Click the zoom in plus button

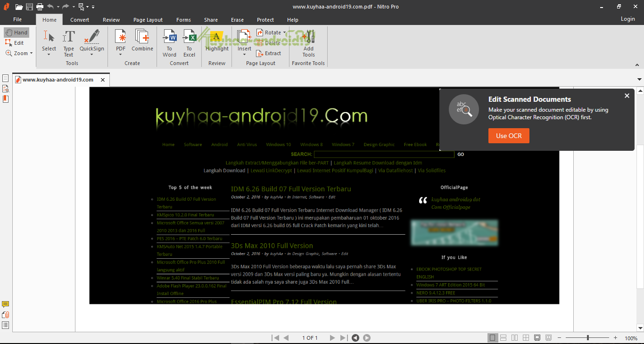point(616,338)
